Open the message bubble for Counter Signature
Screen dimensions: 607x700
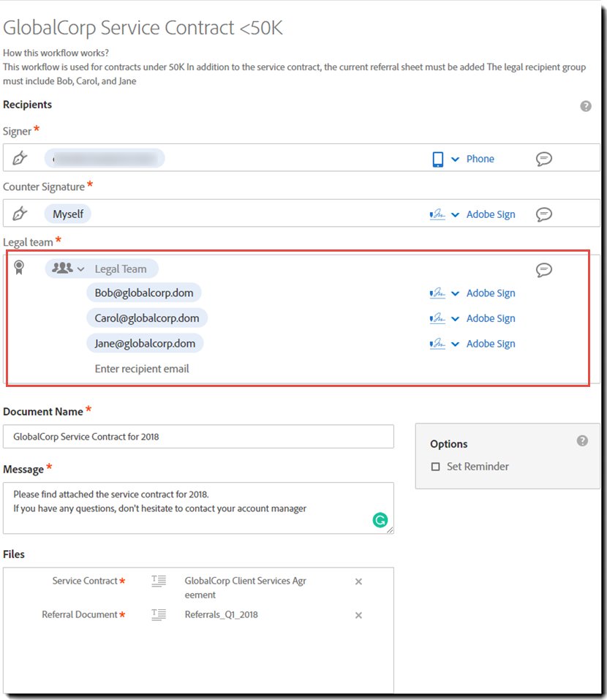[x=543, y=214]
